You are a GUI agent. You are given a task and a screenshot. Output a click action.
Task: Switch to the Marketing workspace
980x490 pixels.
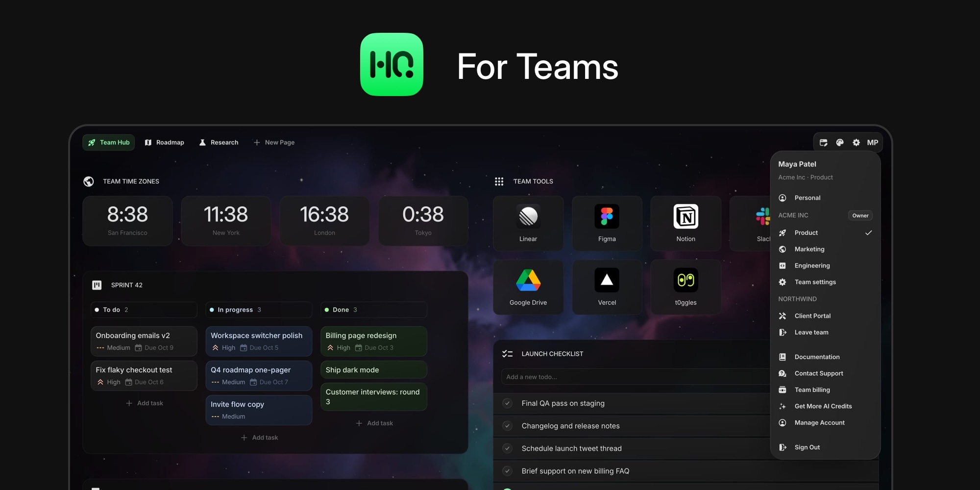click(825, 249)
